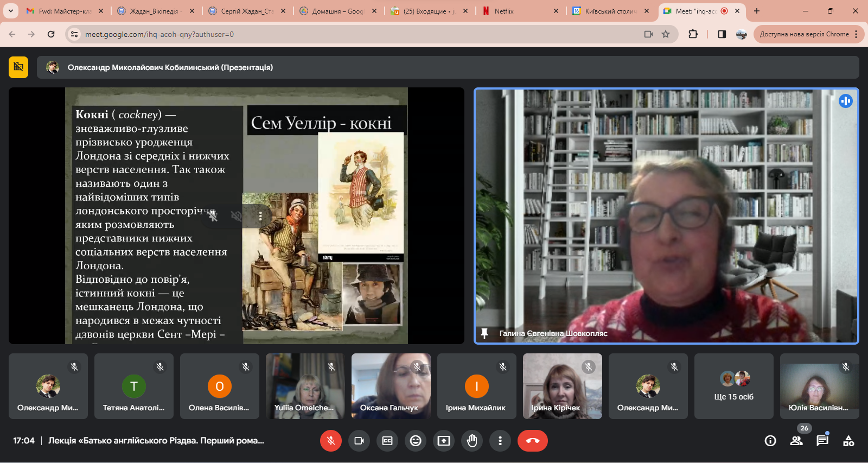Switch to the Домашня Google tab
This screenshot has width=868, height=463.
click(x=337, y=11)
